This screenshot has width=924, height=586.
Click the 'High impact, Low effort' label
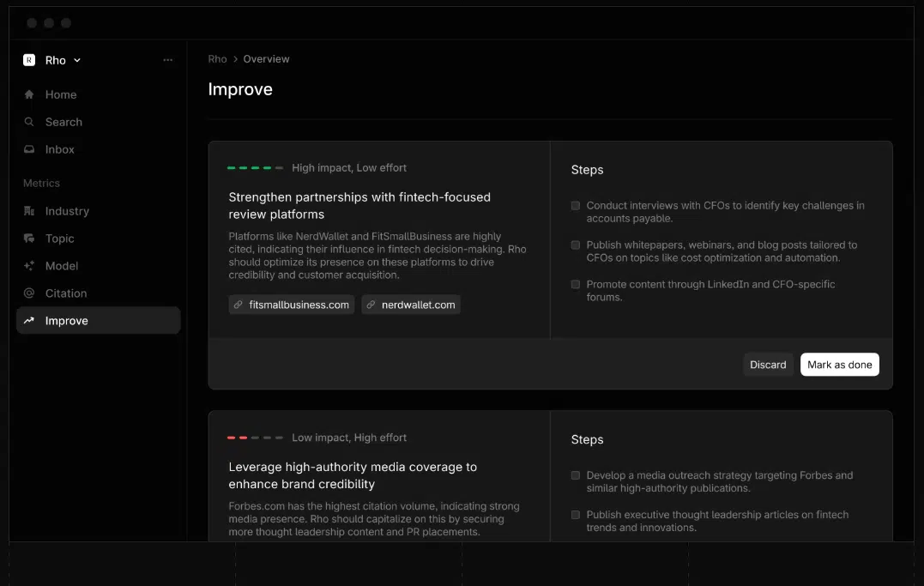(x=349, y=168)
